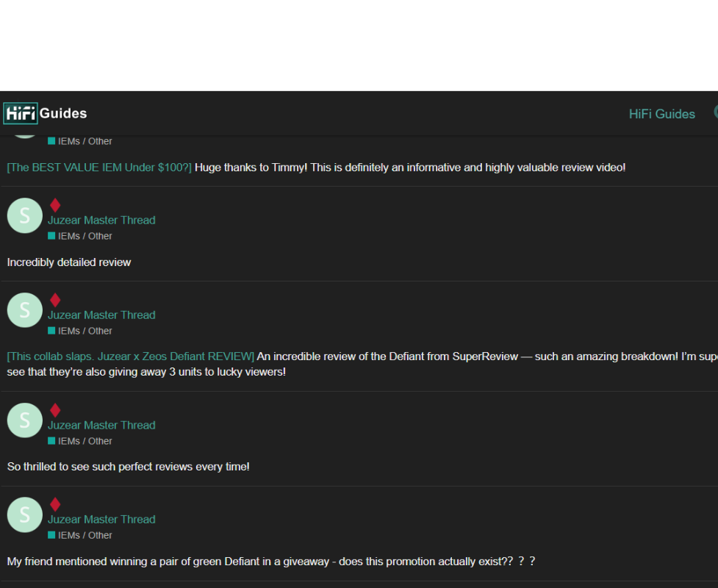Open Juzear Master Thread above 'My friend mentioned'
The image size is (718, 588).
click(101, 520)
